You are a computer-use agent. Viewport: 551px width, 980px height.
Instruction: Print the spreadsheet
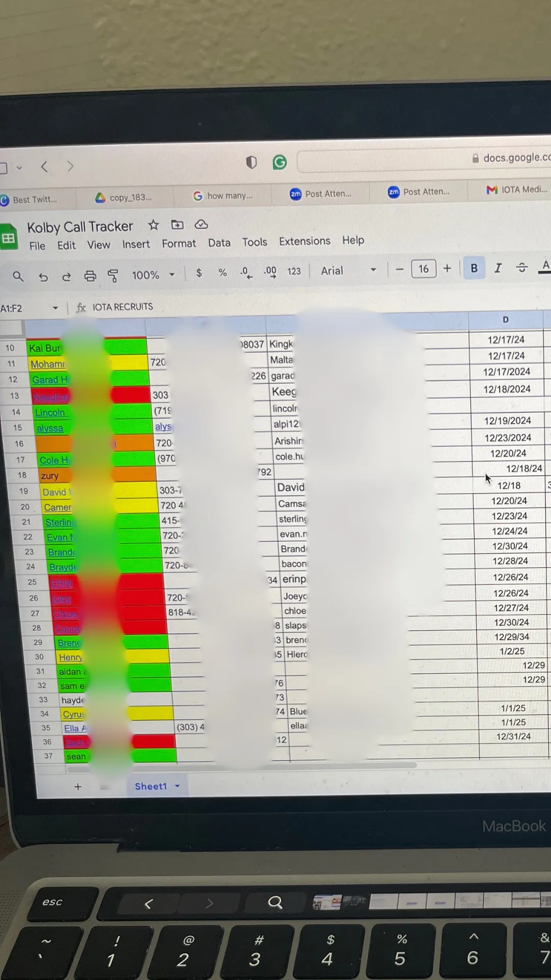[x=90, y=276]
